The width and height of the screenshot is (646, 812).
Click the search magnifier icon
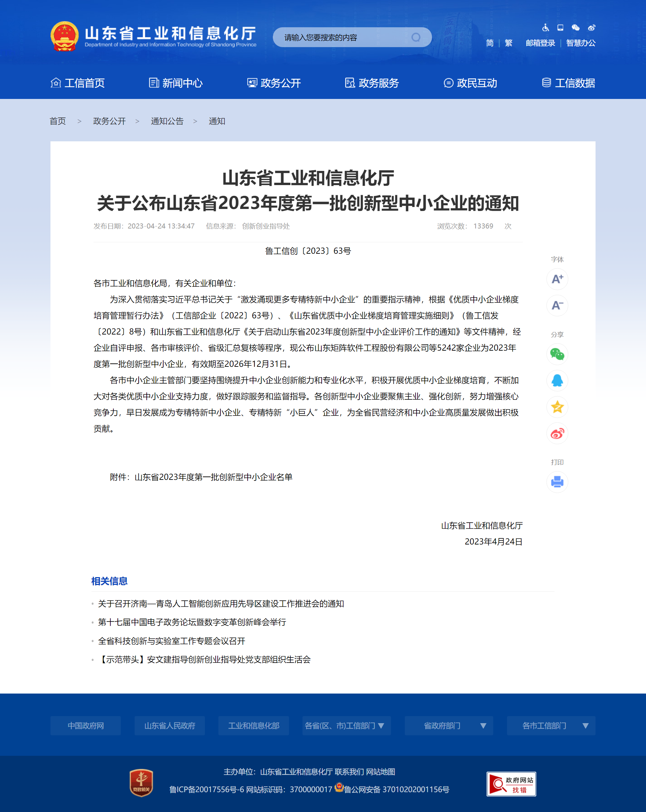pyautogui.click(x=416, y=37)
